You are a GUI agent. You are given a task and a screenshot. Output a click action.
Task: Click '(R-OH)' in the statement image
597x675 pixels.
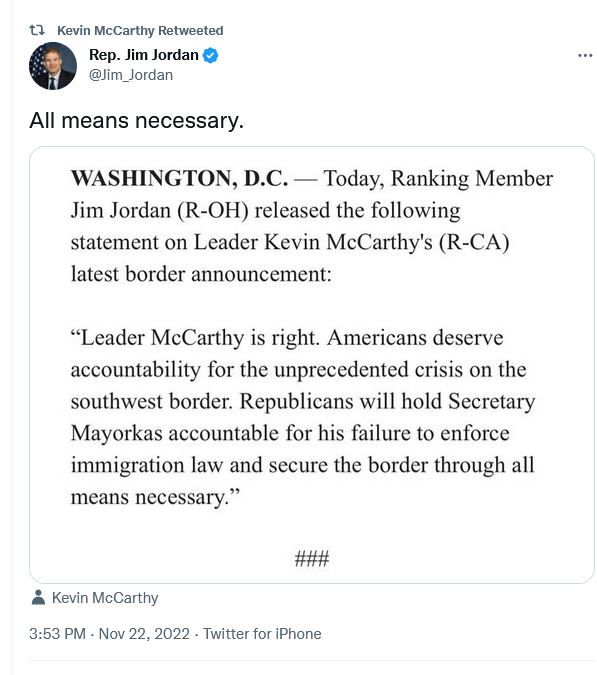(213, 211)
